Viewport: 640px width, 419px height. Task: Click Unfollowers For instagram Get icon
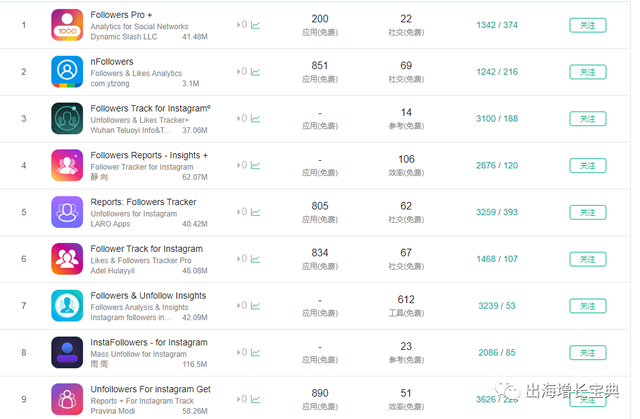point(67,399)
